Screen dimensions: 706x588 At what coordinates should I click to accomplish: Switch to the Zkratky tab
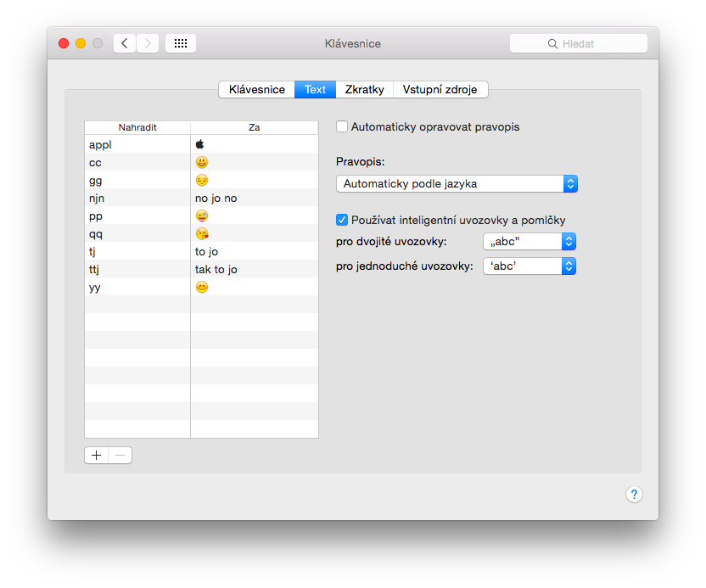(x=364, y=90)
